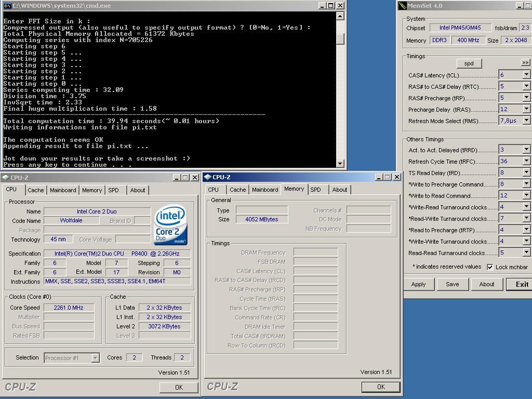Open Mainboard tab in right CPU-Z window
Viewport: 532px width, 399px height.
[x=265, y=190]
